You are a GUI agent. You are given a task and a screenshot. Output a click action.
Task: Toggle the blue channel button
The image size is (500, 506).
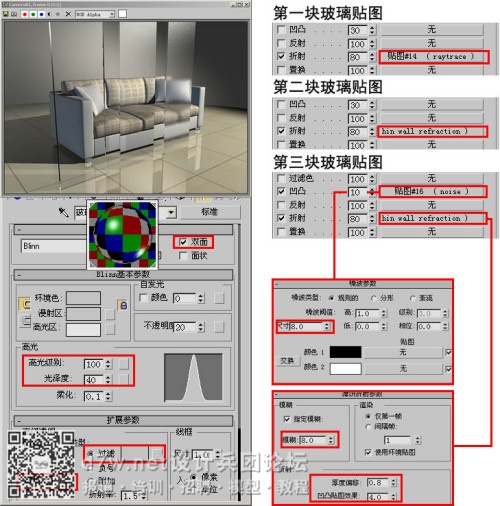41,14
